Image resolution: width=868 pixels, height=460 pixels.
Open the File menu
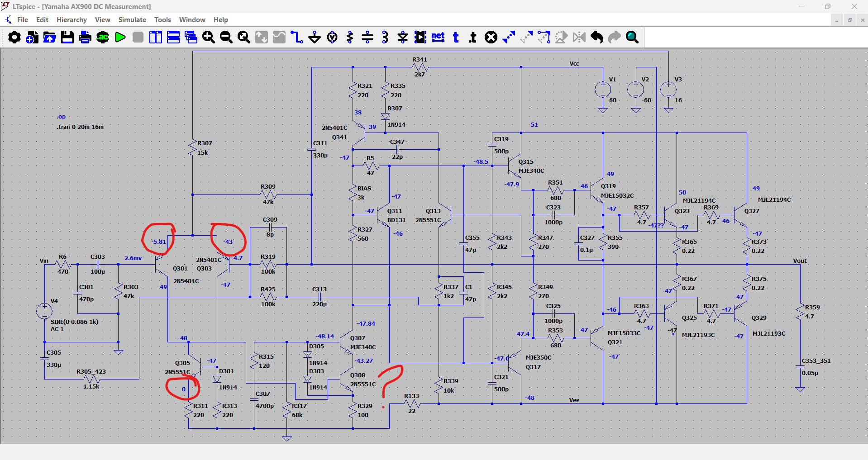[x=23, y=20]
